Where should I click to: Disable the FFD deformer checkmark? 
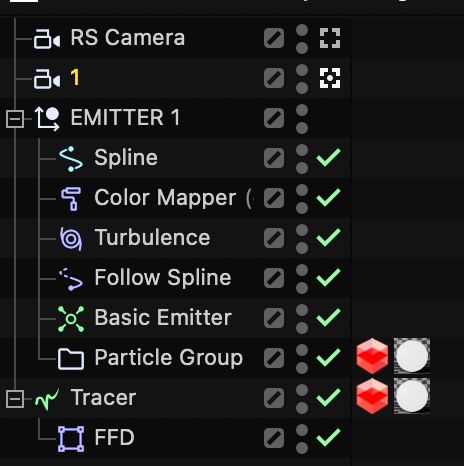tap(328, 437)
